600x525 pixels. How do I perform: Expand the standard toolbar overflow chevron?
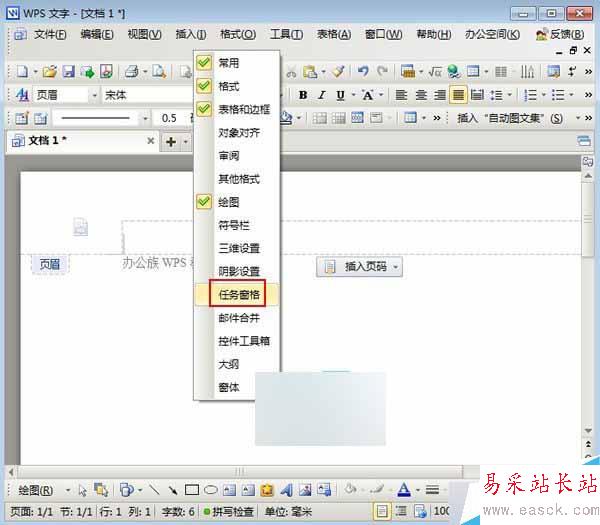pyautogui.click(x=589, y=71)
